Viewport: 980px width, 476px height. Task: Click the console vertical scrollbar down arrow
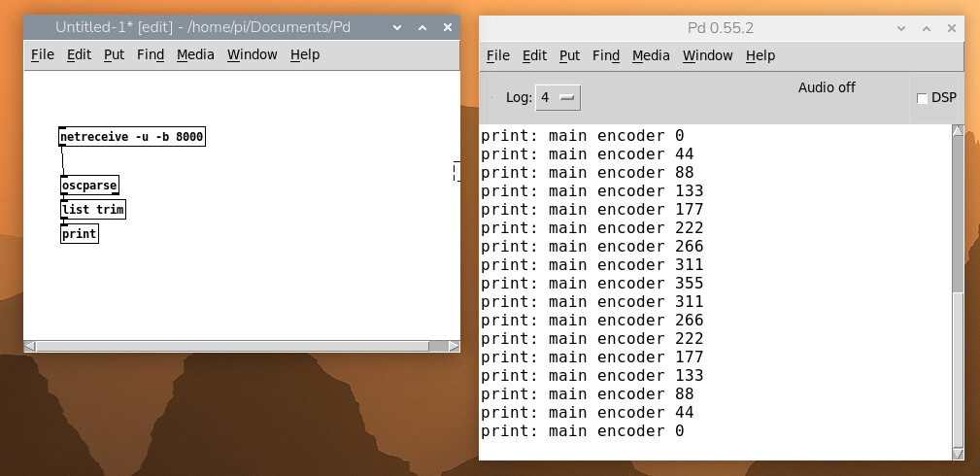point(958,454)
